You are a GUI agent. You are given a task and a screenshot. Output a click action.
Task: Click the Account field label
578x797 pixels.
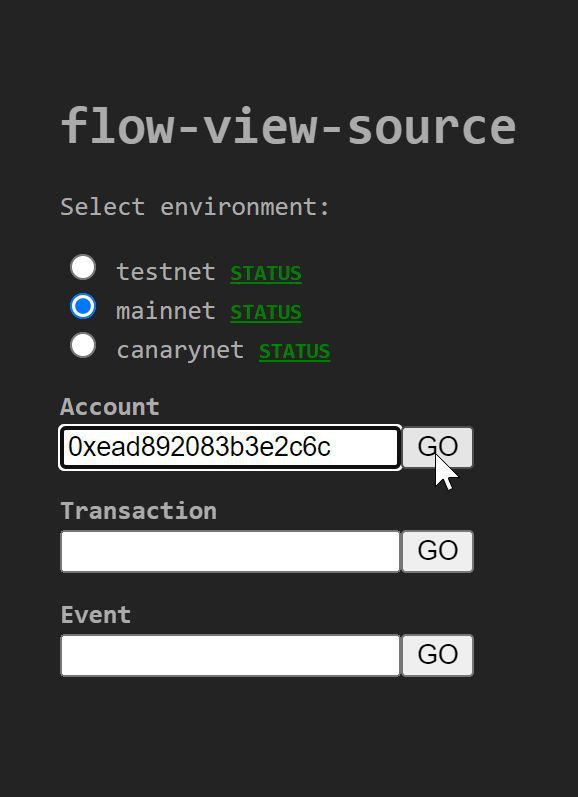click(110, 407)
